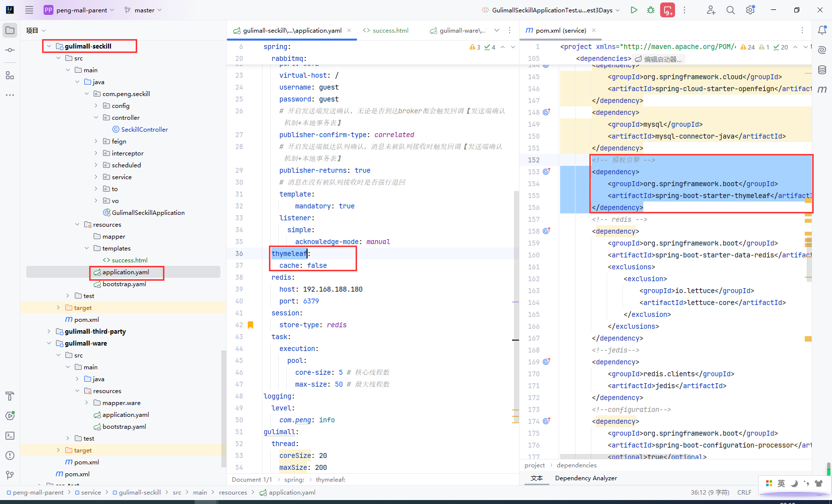This screenshot has width=832, height=504.
Task: Click the red coverage/profile run button
Action: coord(668,10)
